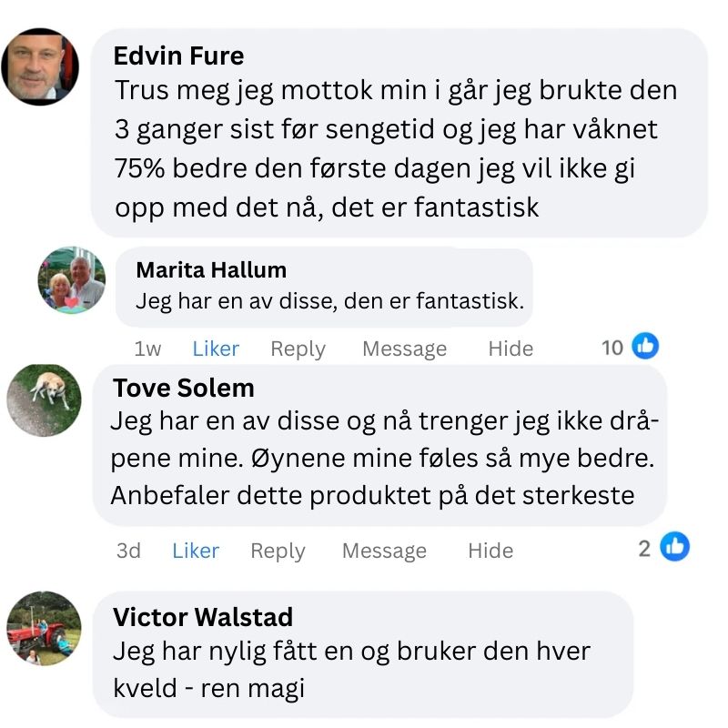Click the 3d timestamp on Tove's comment
This screenshot has height=728, width=728.
click(128, 551)
